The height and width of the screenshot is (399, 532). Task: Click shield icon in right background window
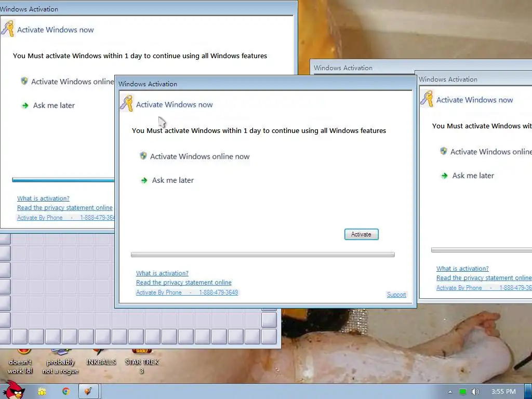point(444,151)
